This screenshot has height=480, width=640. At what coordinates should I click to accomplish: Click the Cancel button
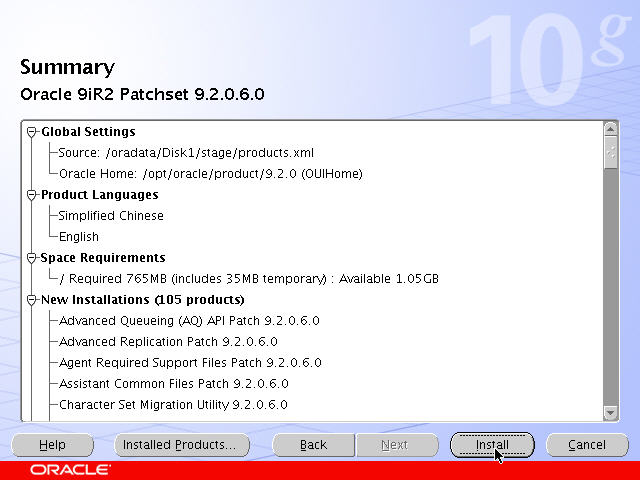pos(587,444)
